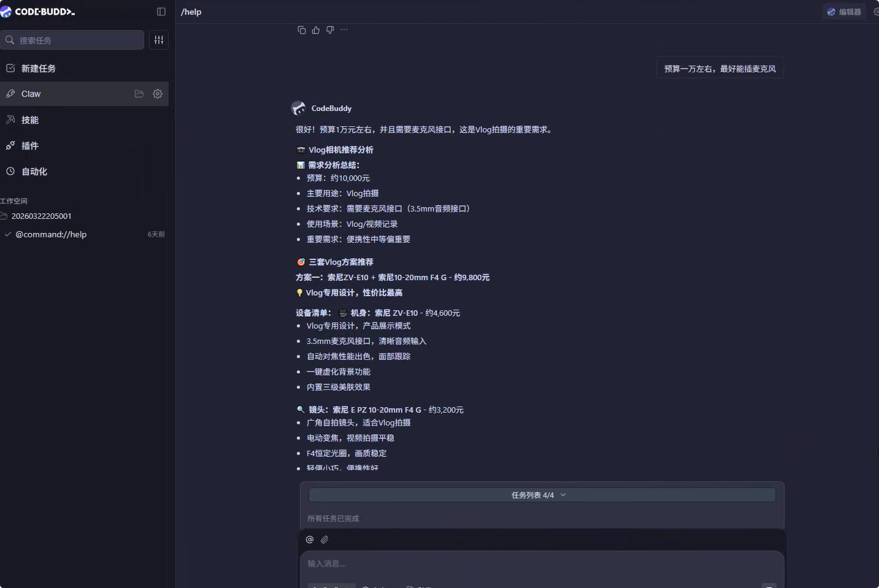Click the plug icon beside 插件
This screenshot has height=588, width=879.
[10, 145]
